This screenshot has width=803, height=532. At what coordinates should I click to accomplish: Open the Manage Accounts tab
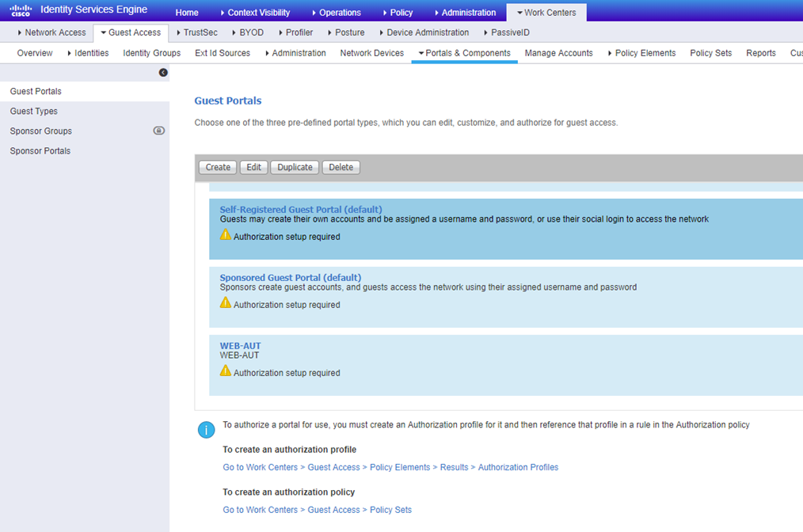(x=559, y=53)
